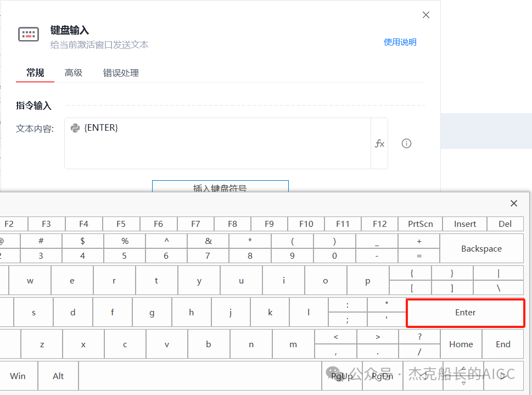Click the F12 key

click(x=380, y=224)
